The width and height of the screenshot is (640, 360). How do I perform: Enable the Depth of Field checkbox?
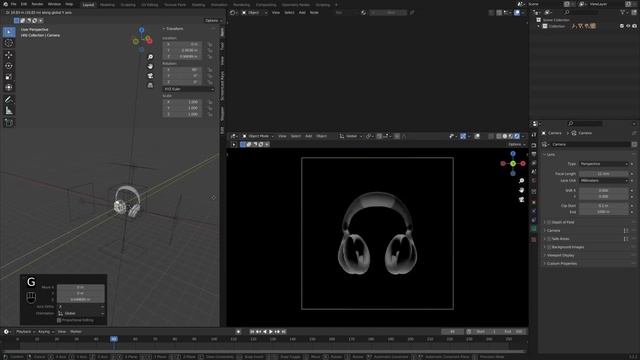point(549,222)
